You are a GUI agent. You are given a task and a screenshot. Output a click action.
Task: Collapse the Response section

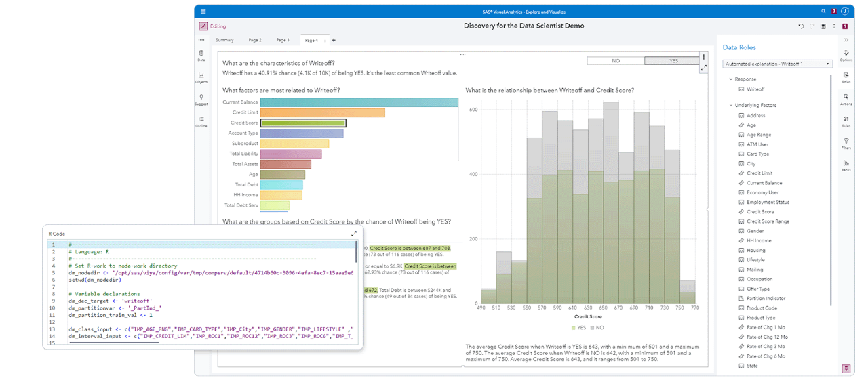731,79
